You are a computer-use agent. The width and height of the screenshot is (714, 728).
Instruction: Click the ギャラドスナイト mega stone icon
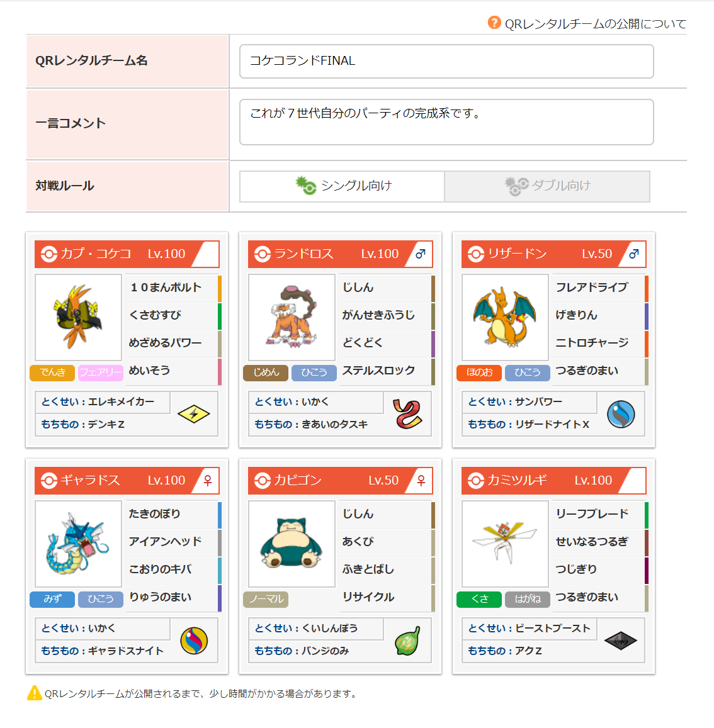194,641
